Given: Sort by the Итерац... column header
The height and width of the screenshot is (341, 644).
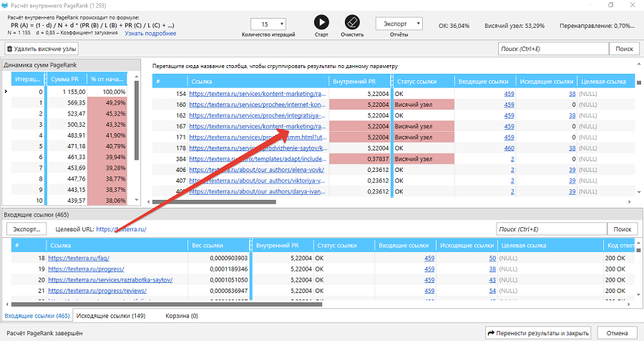Looking at the screenshot, I should (x=28, y=80).
